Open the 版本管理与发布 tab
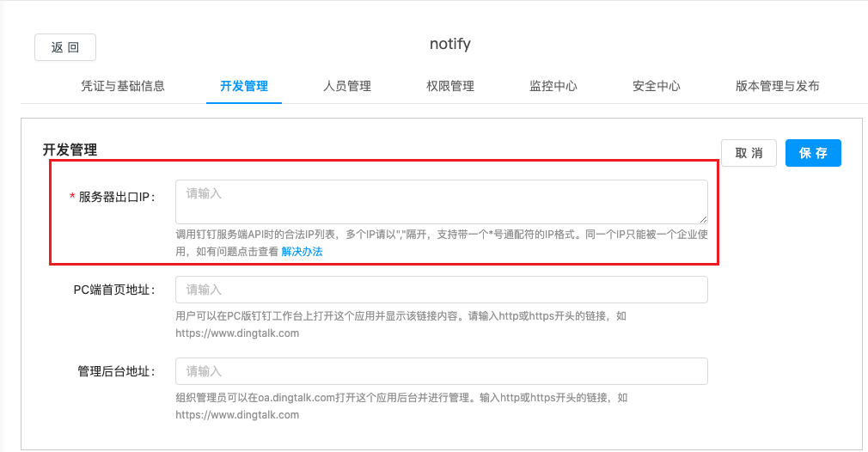Screen dimensions: 868x452 777,86
